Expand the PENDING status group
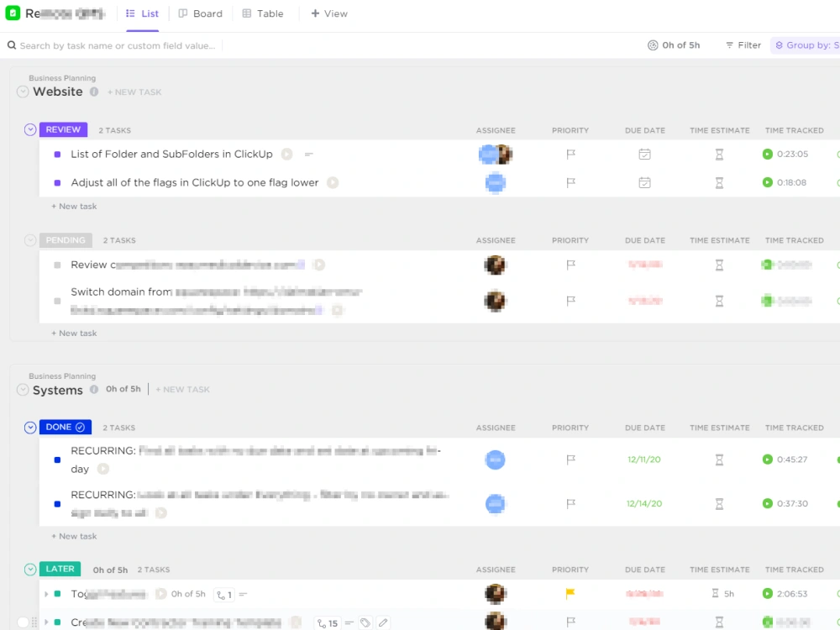The image size is (840, 630). click(30, 240)
